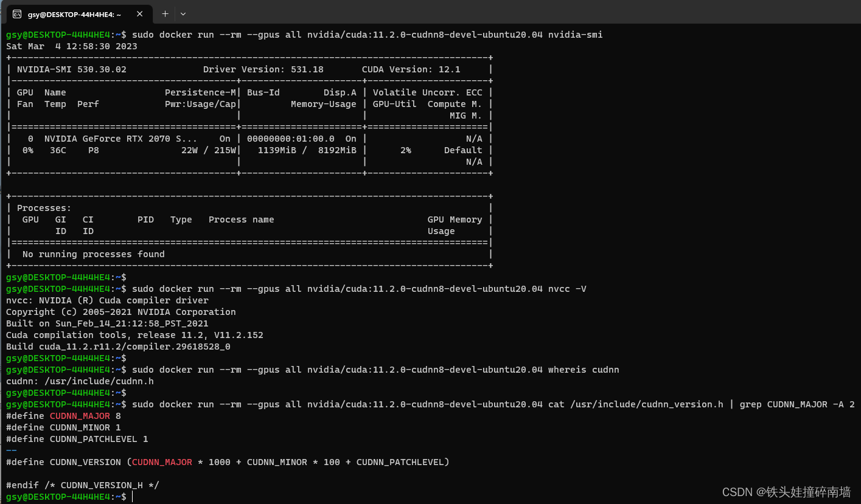Viewport: 861px width, 504px height.
Task: Open a new terminal tab with plus
Action: click(165, 13)
